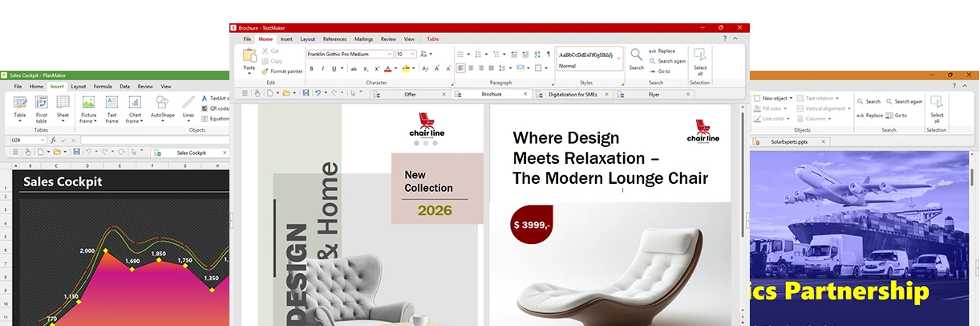Viewport: 980px width, 326px height.
Task: Click Search again in TextMaker
Action: click(667, 61)
